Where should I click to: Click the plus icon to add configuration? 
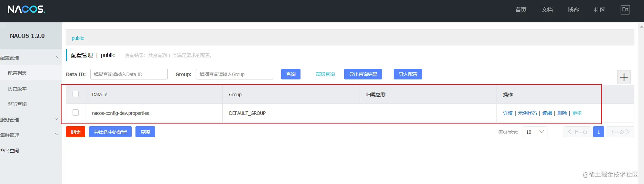point(624,77)
